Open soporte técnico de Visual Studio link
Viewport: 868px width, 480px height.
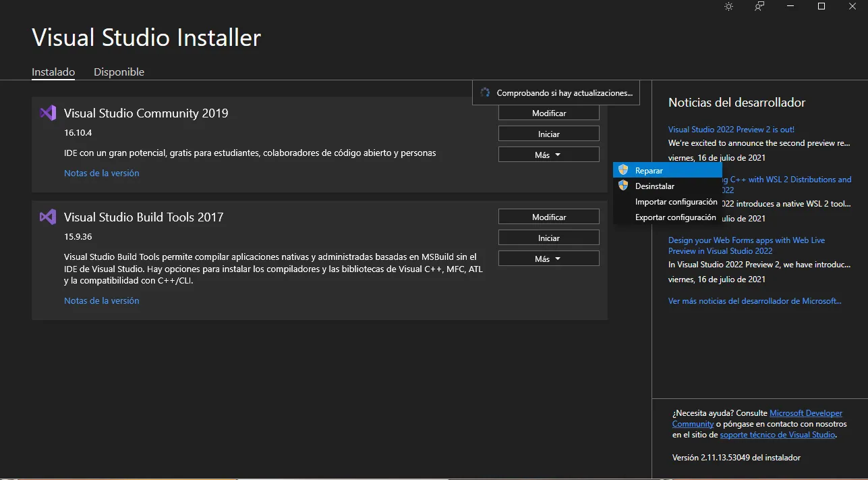778,435
